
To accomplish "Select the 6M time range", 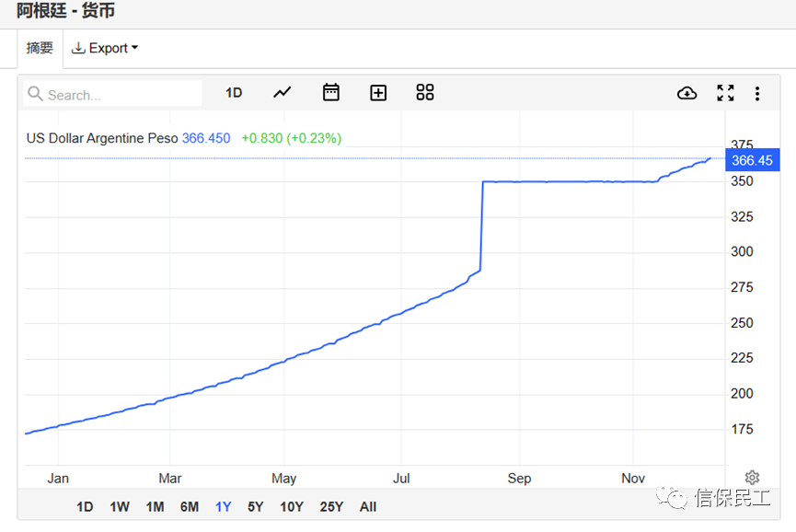I will coord(190,506).
